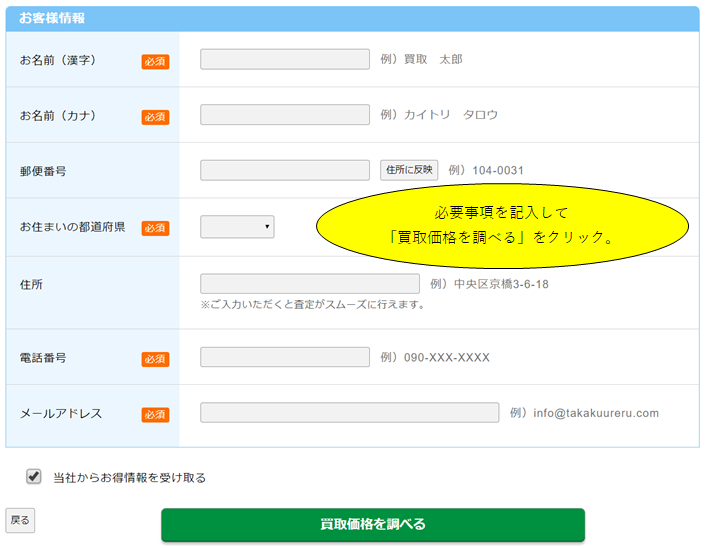708x548 pixels.
Task: Uncheck 当社からお得情報を受け取る checkbox
Action: [34, 476]
